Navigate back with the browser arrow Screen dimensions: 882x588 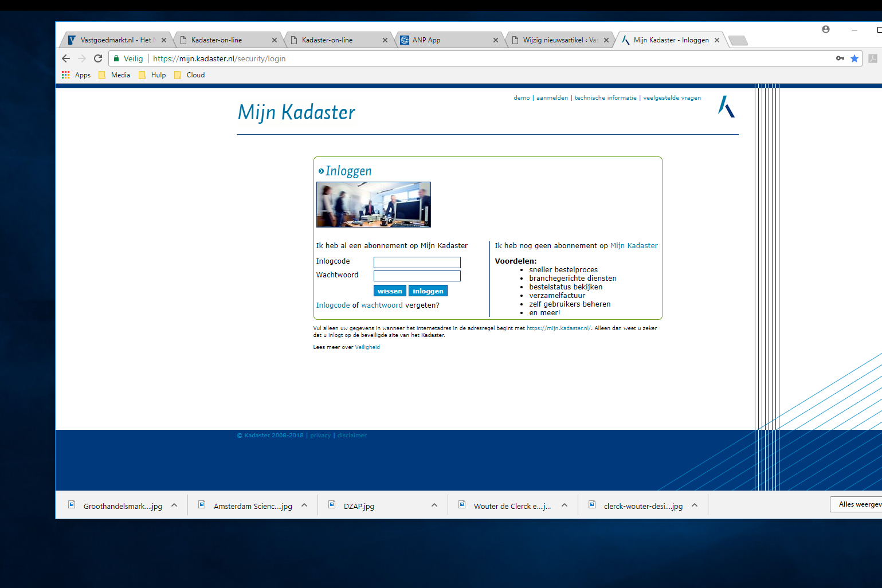point(65,58)
